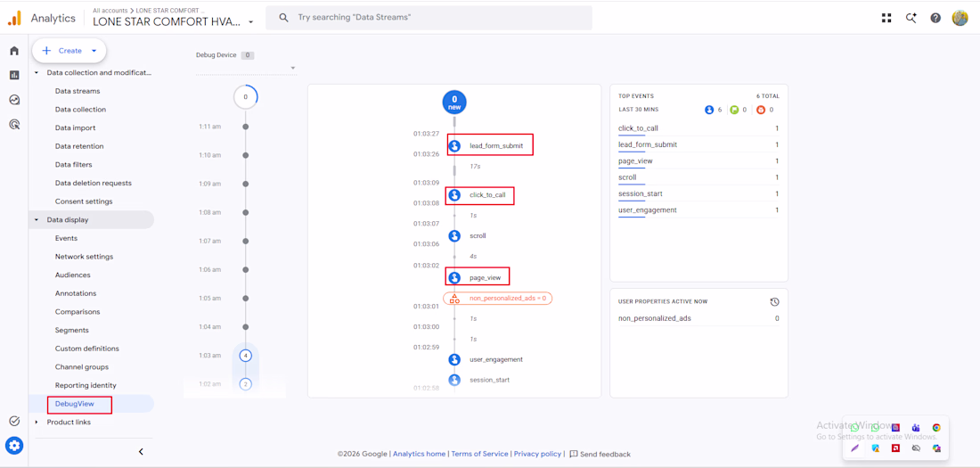
Task: Open Data deletion requests item
Action: coord(94,184)
